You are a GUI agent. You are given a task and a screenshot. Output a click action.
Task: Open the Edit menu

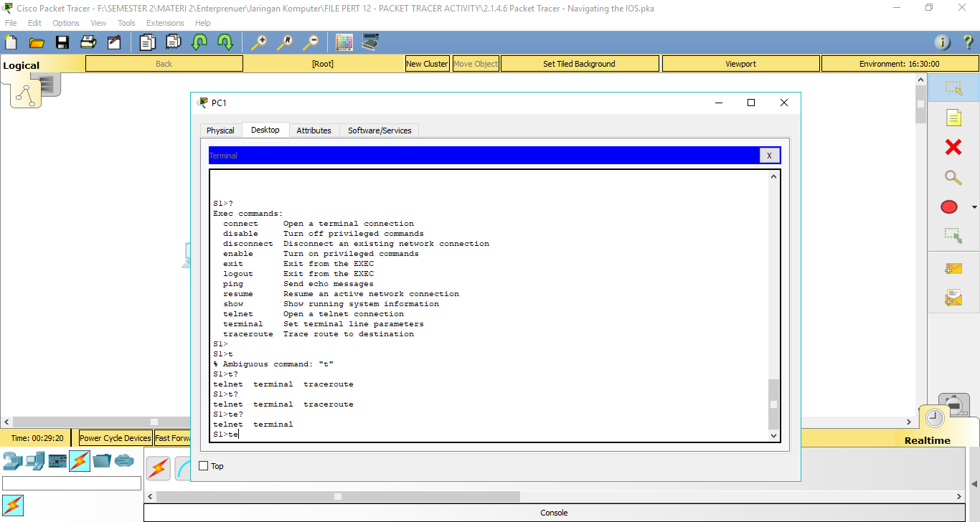[x=35, y=23]
